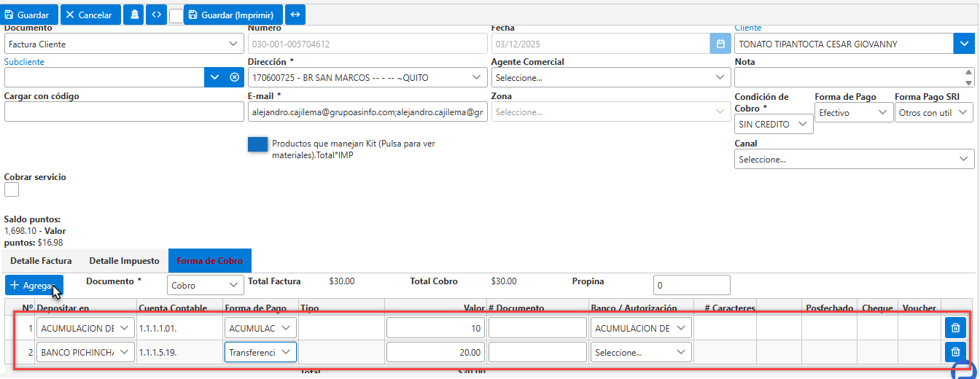Open row 2 Transferencia payment dropdown
The image size is (980, 379).
coord(260,352)
